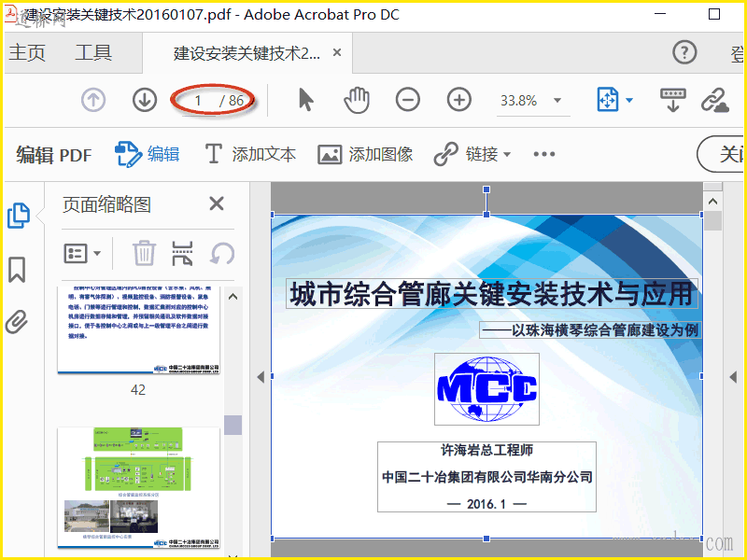The image size is (747, 560).
Task: Select the MCC logo image
Action: click(x=486, y=389)
